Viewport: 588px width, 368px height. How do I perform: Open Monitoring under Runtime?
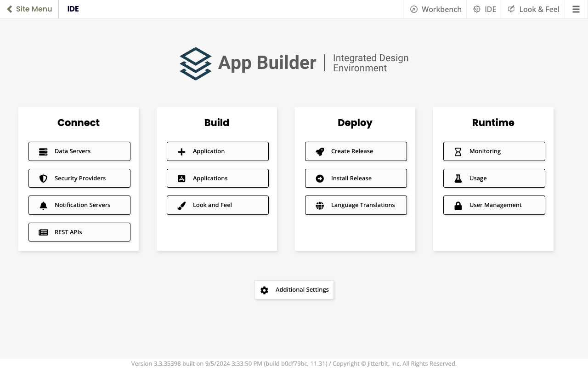coord(494,151)
